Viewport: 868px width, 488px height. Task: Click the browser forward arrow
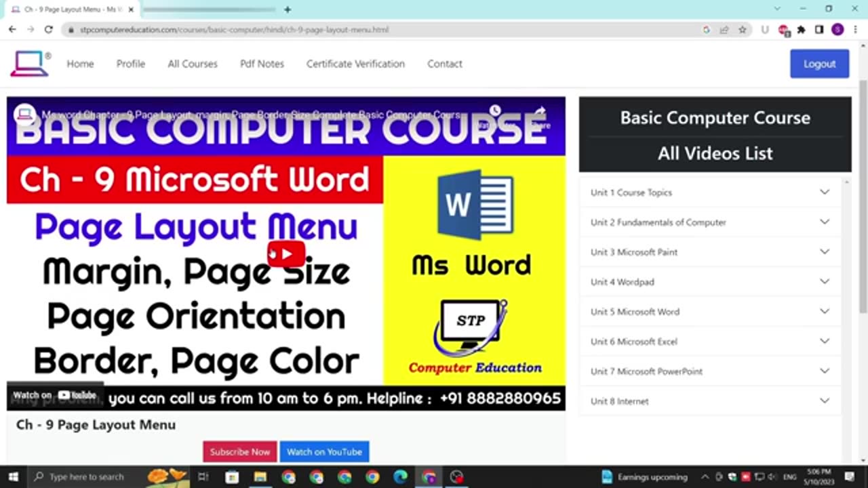[x=31, y=30]
